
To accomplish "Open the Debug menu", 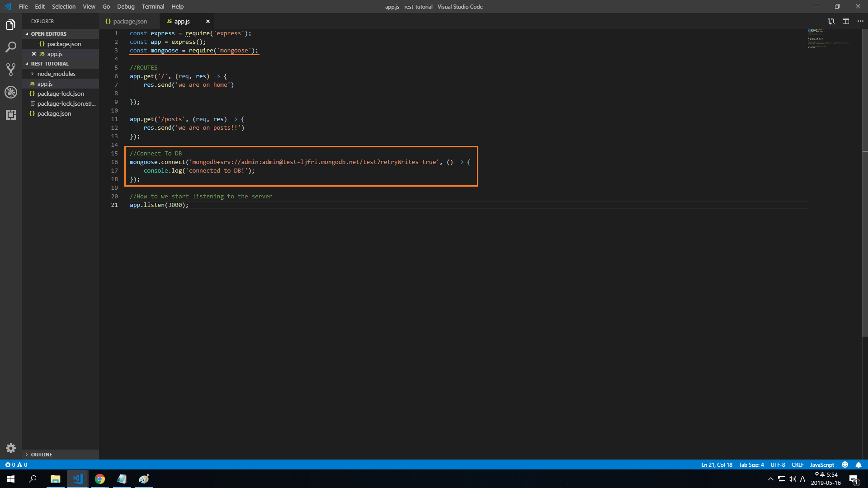I will pos(126,6).
